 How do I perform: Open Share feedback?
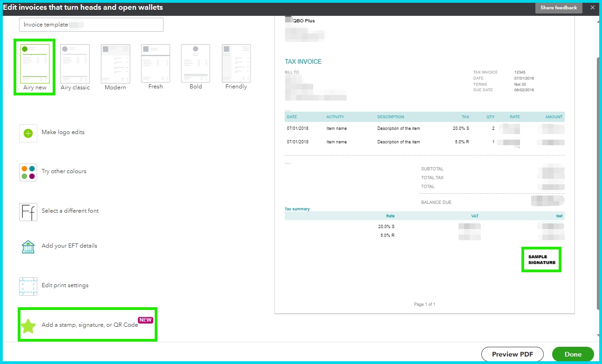click(x=558, y=7)
